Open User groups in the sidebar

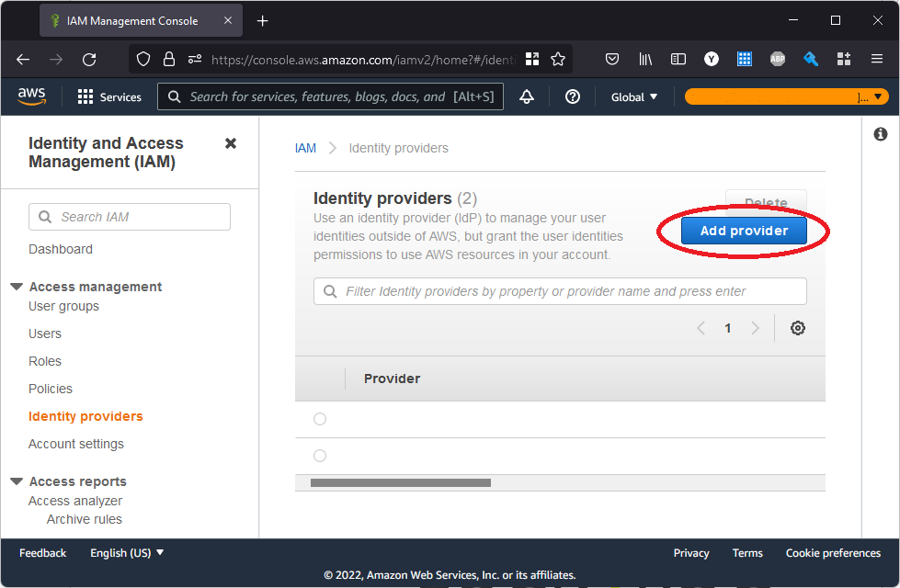[x=63, y=306]
